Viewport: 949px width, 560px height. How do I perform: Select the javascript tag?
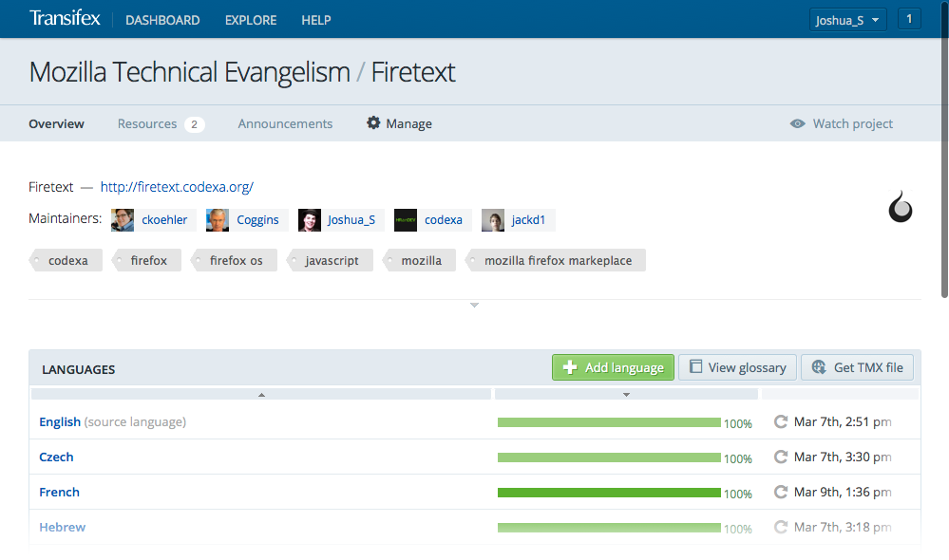331,260
